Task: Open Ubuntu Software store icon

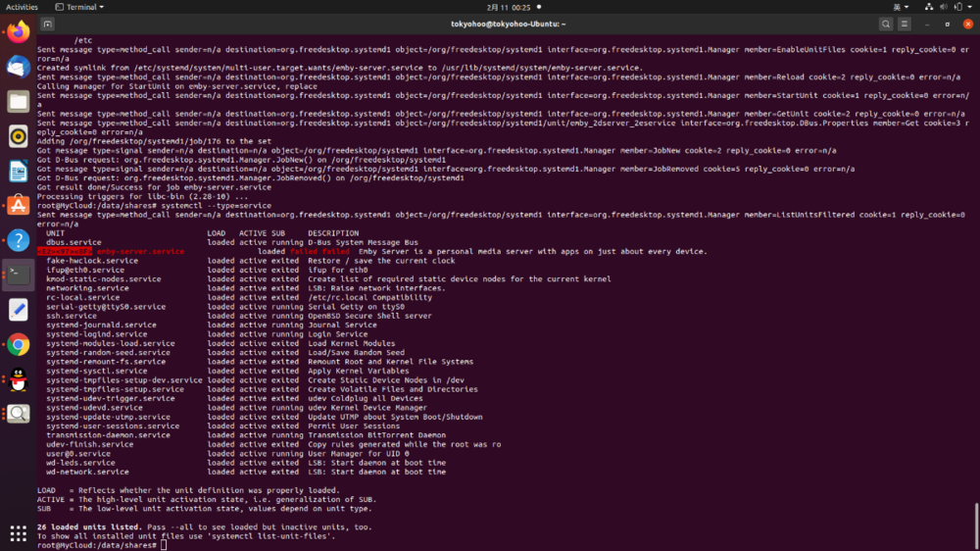Action: [18, 205]
